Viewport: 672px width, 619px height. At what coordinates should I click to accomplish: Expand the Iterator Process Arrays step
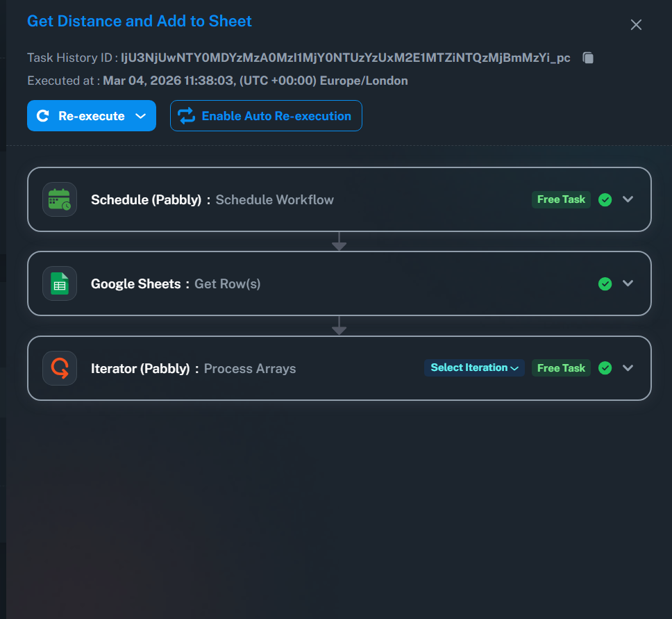pyautogui.click(x=628, y=368)
